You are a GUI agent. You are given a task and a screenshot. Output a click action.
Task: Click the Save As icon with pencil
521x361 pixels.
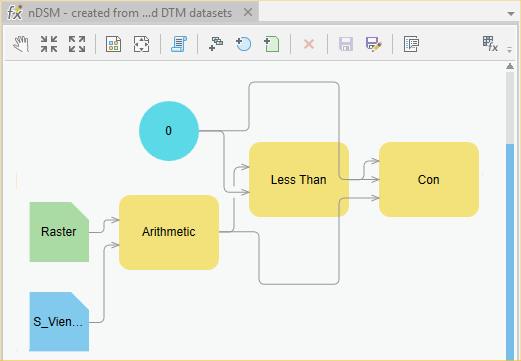[374, 44]
